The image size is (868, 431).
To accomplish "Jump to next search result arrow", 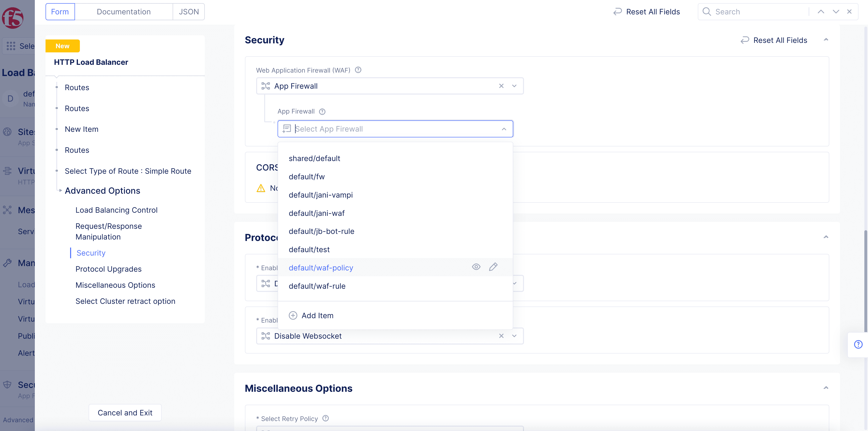I will coord(836,12).
